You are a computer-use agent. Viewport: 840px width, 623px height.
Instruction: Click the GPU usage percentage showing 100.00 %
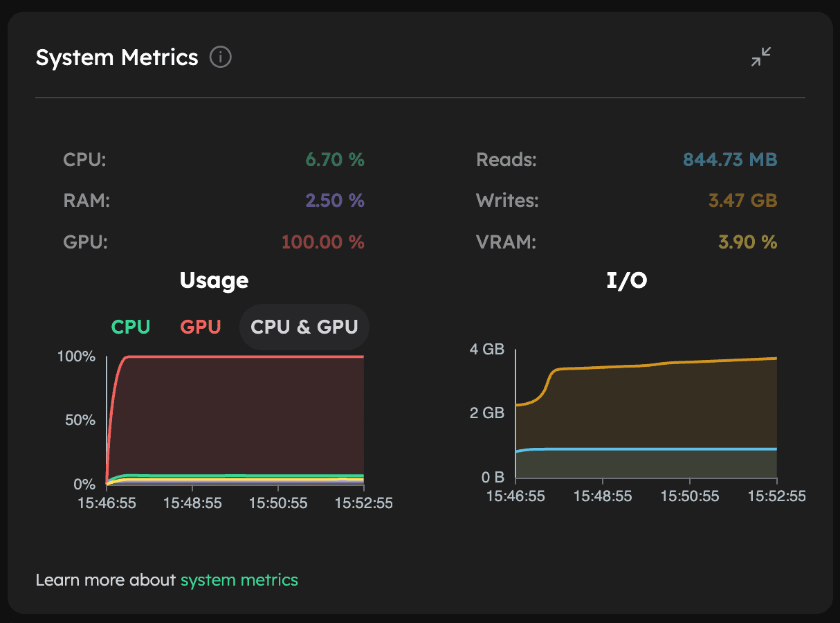(322, 242)
